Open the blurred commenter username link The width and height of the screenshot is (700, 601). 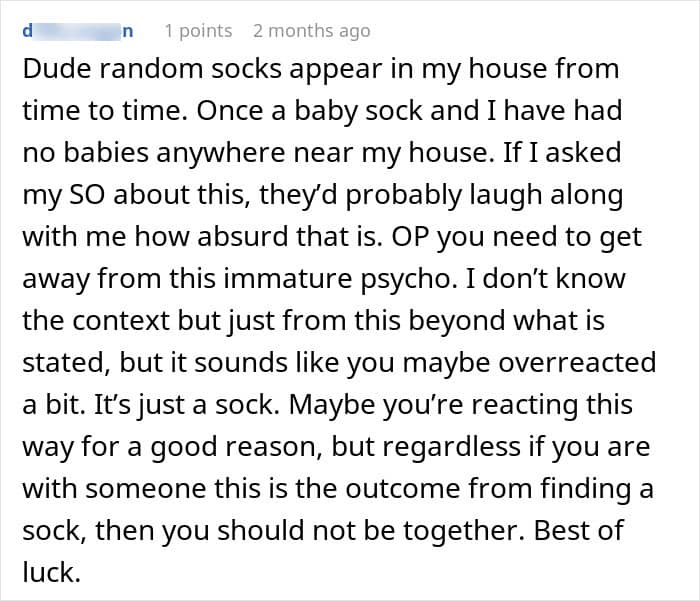point(78,31)
